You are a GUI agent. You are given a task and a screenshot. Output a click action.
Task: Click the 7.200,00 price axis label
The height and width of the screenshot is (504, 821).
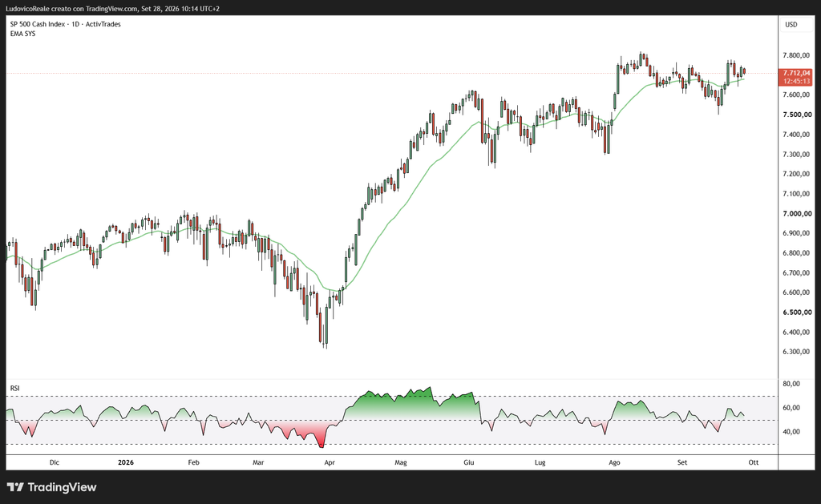point(797,174)
